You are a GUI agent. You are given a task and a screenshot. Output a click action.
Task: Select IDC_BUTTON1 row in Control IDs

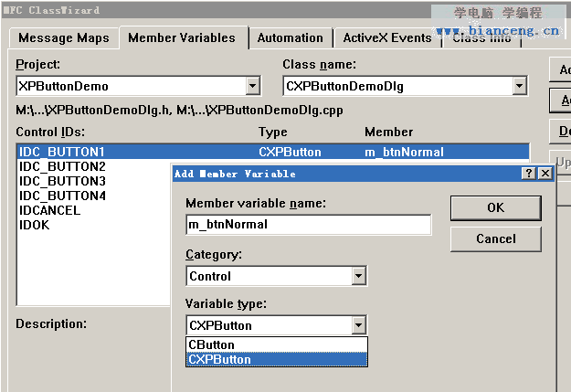tap(273, 152)
